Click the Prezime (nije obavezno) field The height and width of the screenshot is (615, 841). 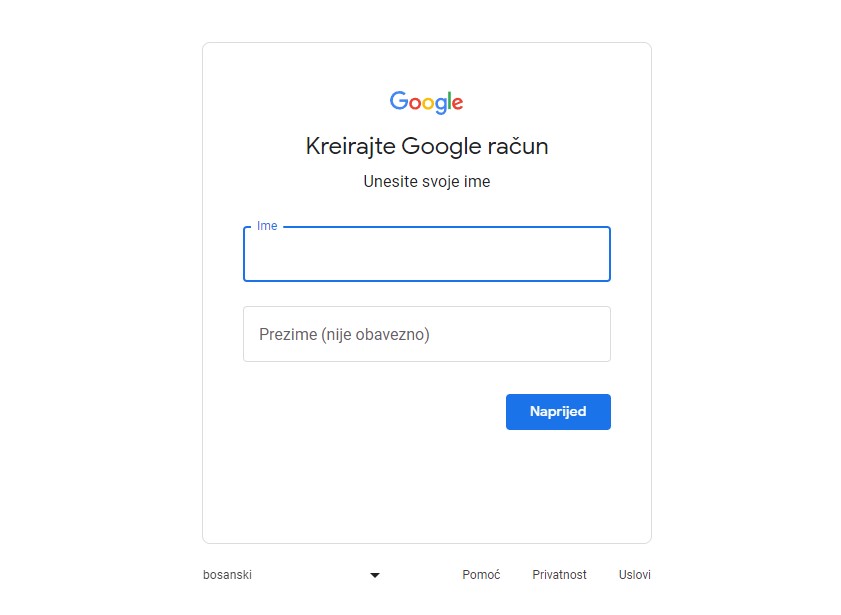pyautogui.click(x=426, y=333)
